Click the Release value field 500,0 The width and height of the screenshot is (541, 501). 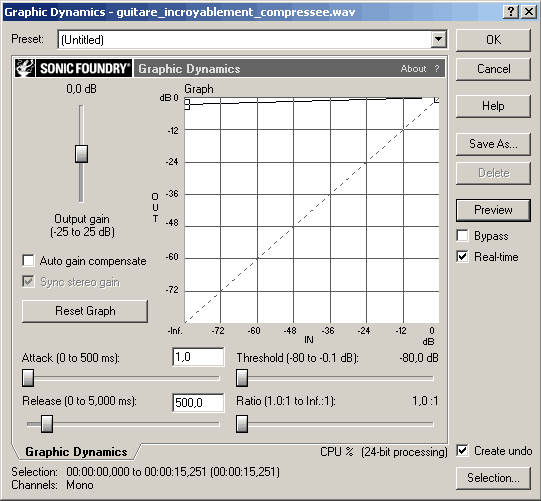(198, 403)
